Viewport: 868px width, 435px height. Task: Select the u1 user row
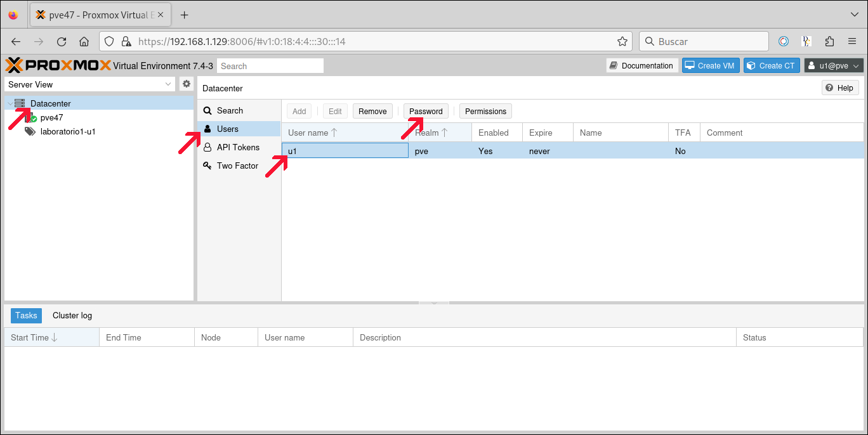(572, 151)
